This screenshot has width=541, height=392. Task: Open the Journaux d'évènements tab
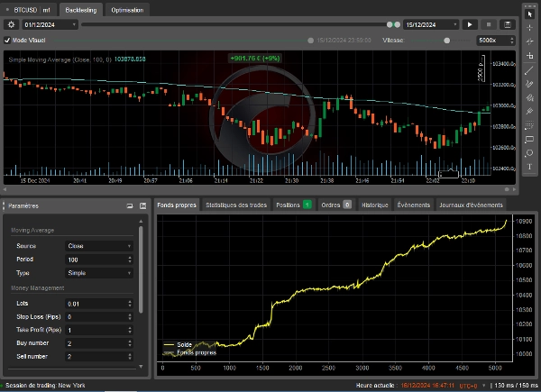point(471,205)
